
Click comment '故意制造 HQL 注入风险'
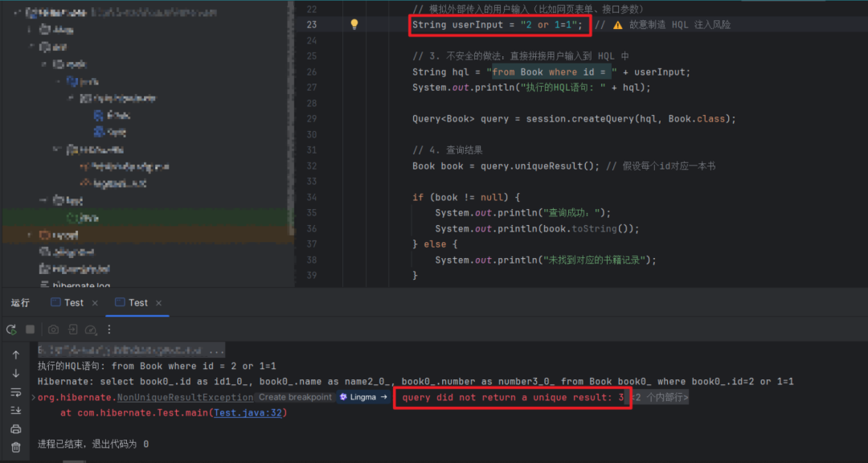point(680,25)
